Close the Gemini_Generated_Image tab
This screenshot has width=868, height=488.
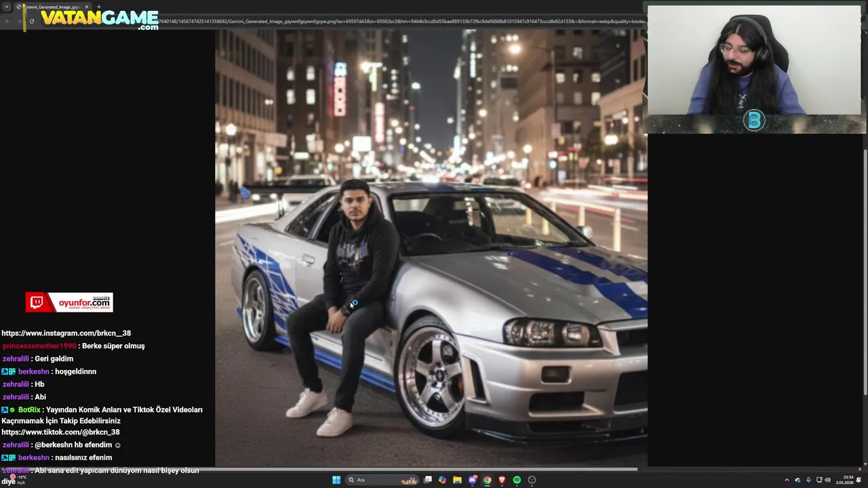(87, 7)
